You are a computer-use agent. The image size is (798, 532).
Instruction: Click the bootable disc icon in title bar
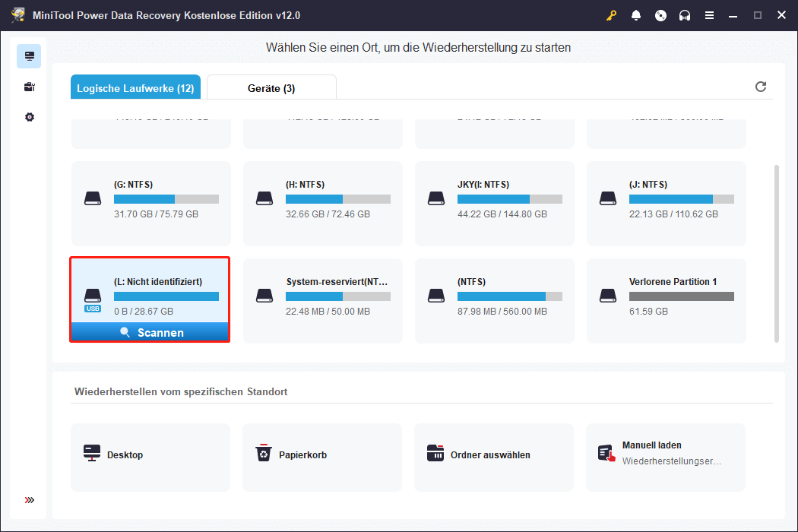660,15
